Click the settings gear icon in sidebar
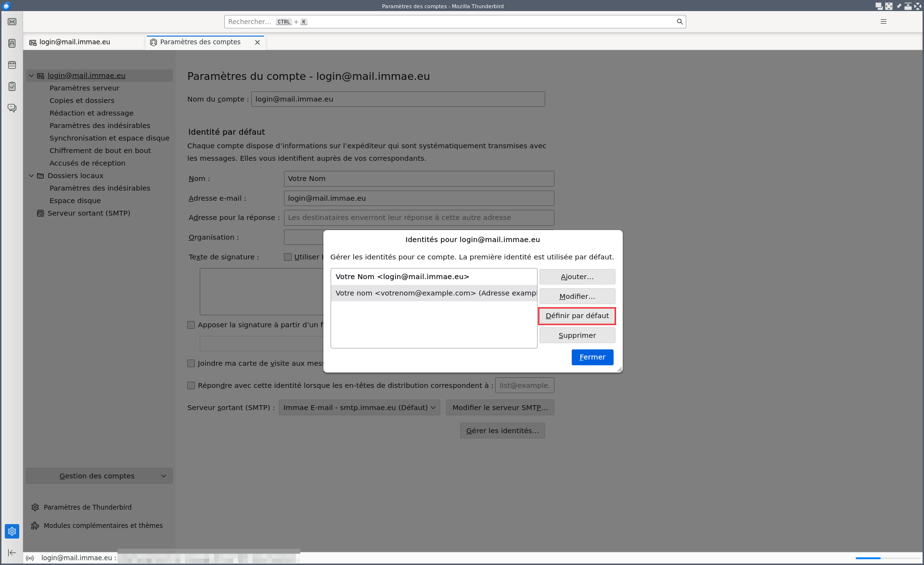This screenshot has width=924, height=565. [11, 531]
